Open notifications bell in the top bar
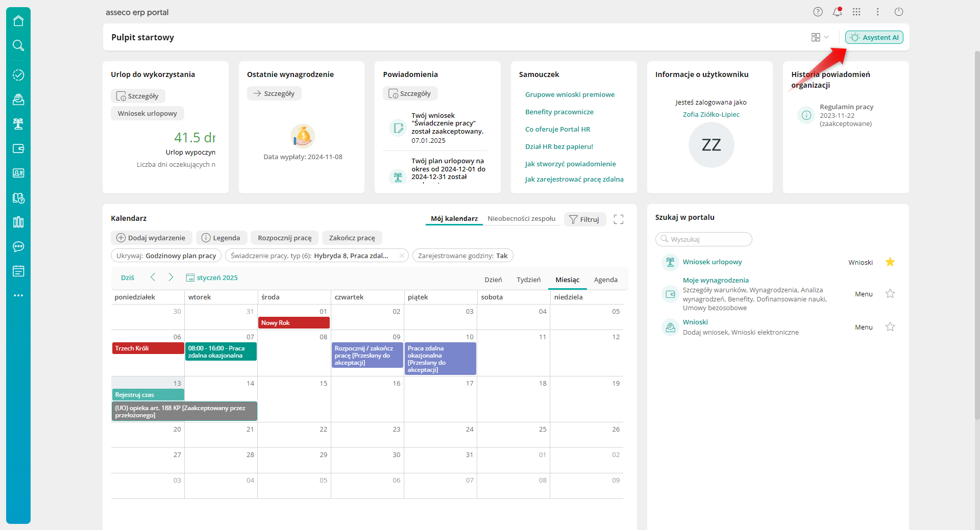The width and height of the screenshot is (980, 530). 837,12
